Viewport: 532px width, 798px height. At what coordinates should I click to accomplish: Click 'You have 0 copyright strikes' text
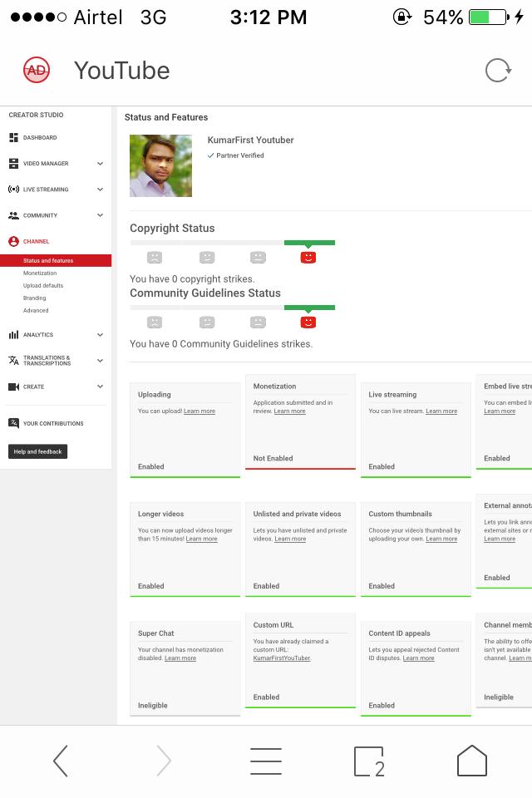[x=192, y=279]
